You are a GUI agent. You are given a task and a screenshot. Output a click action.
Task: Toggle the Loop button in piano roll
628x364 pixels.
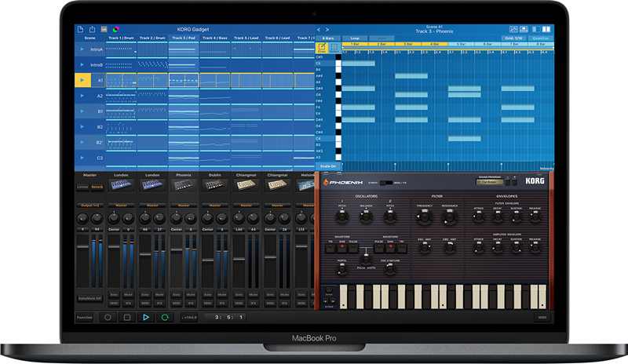click(355, 38)
